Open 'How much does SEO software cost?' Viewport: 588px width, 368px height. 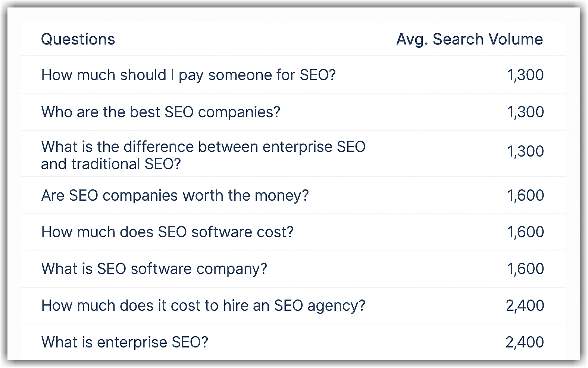pyautogui.click(x=168, y=232)
